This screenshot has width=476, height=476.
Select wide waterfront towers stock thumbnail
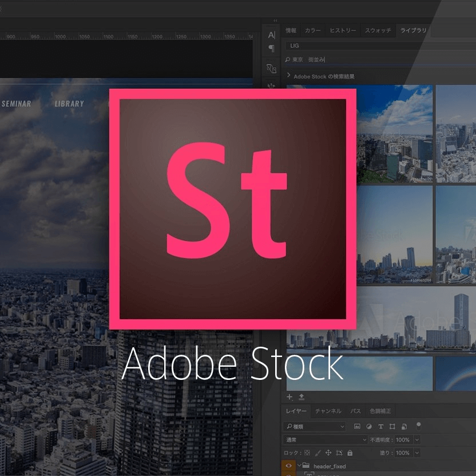416,320
